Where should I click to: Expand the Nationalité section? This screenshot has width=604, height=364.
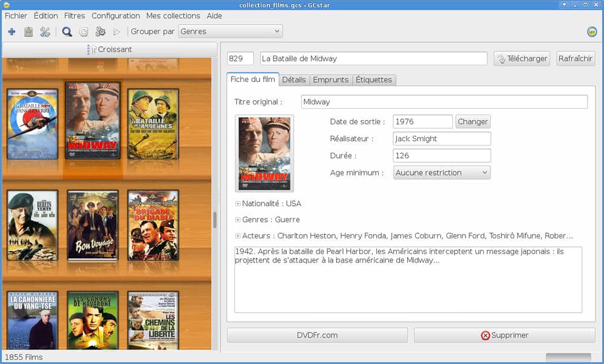click(238, 204)
